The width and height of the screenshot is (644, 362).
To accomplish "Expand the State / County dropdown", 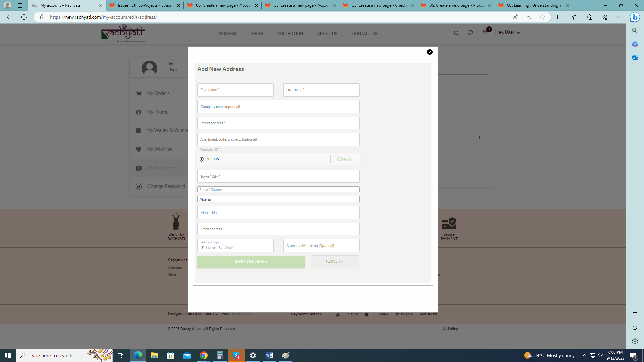I will 278,190.
